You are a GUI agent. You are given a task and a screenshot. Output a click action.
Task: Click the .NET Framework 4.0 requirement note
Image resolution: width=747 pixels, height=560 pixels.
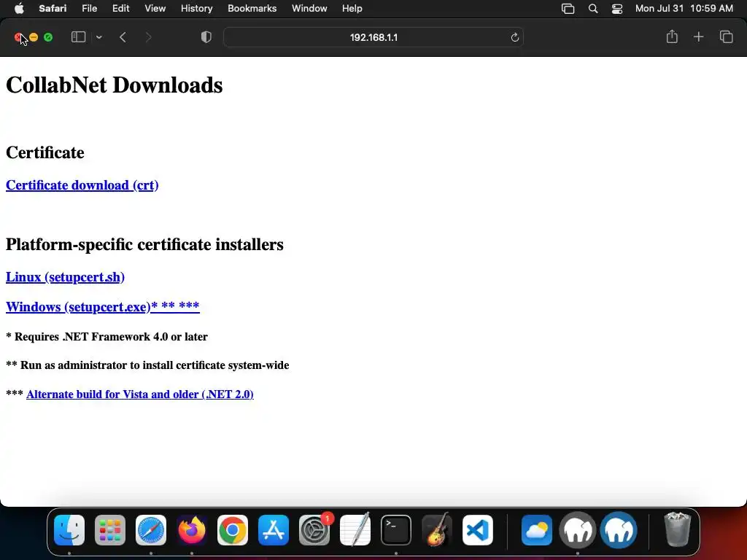pos(107,337)
